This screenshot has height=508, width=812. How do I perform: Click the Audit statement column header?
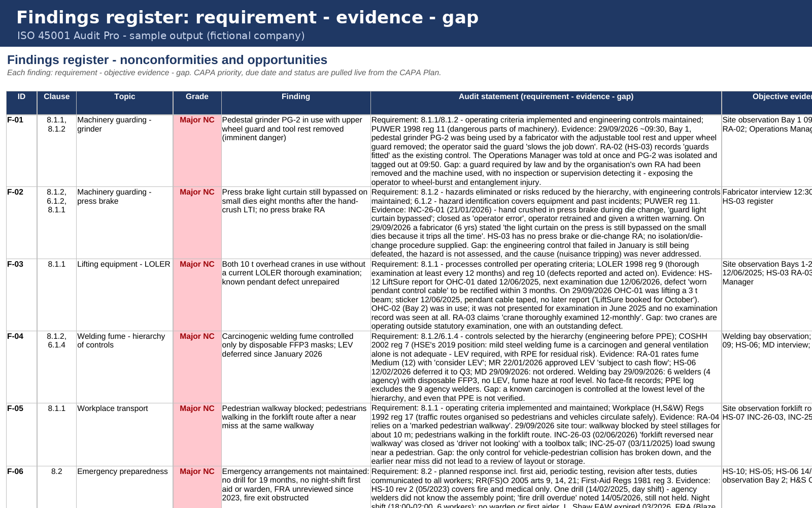[x=546, y=103]
